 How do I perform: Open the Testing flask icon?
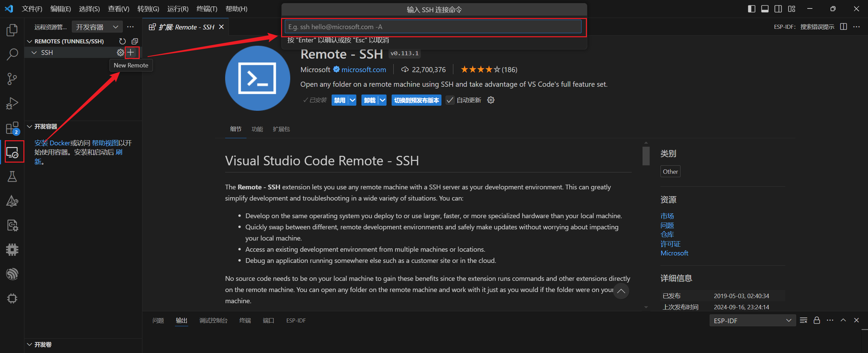(x=12, y=176)
